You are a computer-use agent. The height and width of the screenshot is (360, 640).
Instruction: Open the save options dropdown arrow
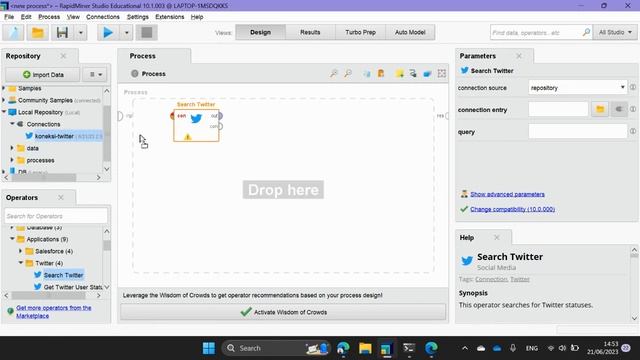click(81, 33)
